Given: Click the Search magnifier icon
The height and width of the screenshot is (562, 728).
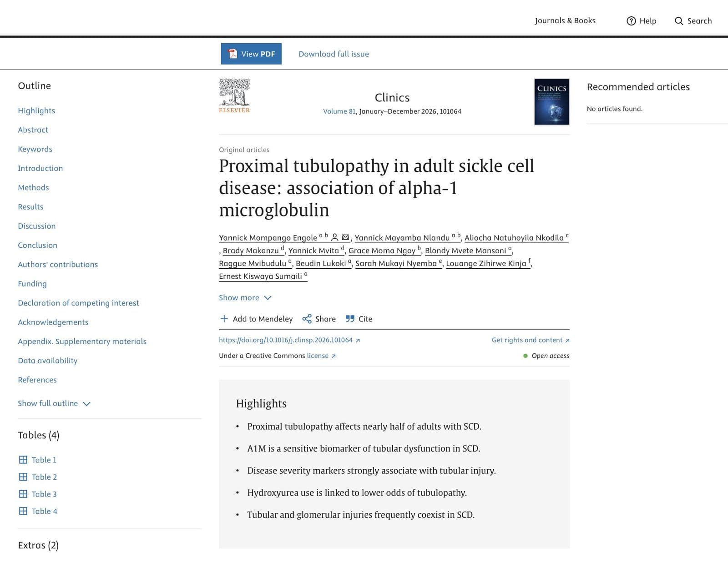Looking at the screenshot, I should coord(679,21).
